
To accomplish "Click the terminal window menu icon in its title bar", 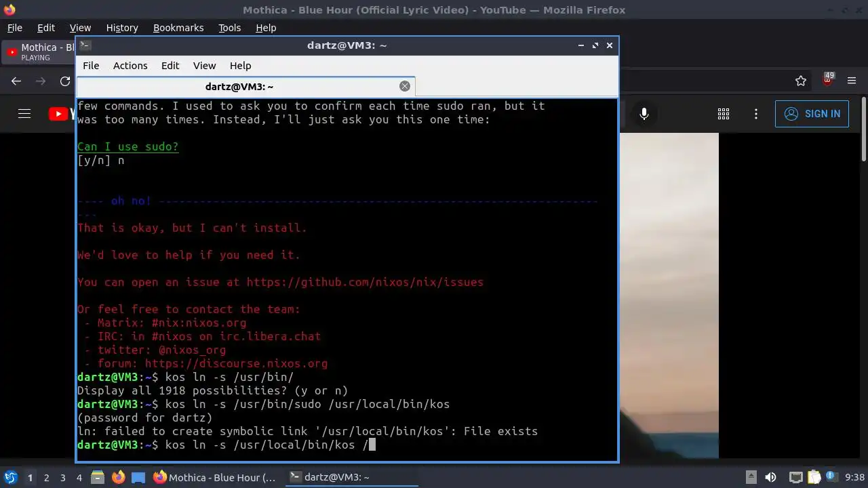I will tap(85, 45).
